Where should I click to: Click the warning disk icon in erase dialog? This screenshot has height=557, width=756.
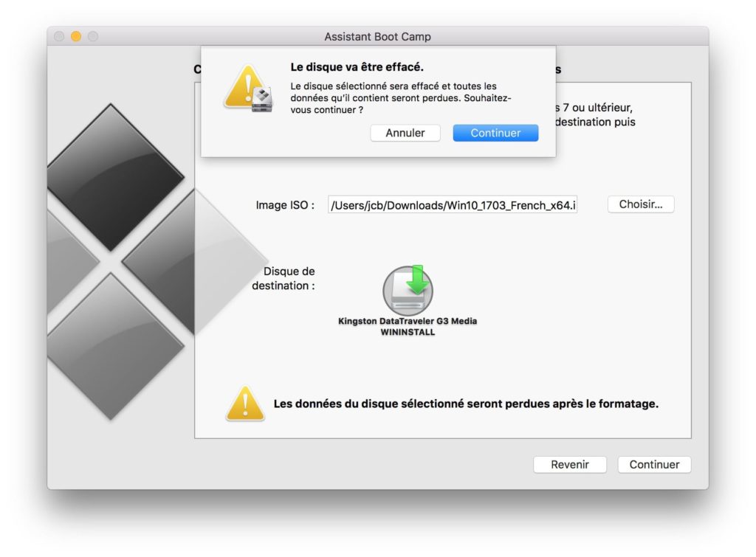pyautogui.click(x=248, y=89)
